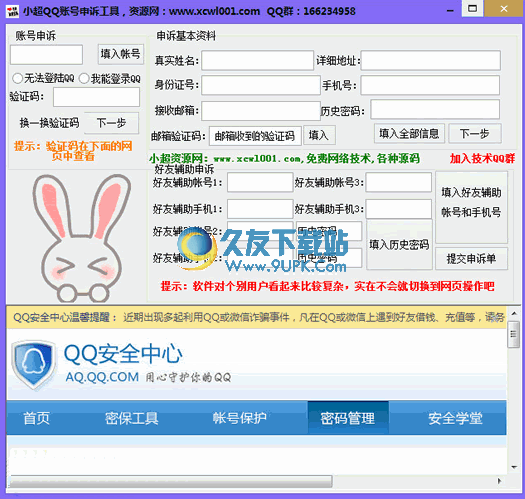Click the 验证码 input field
525x499 pixels.
pos(96,97)
